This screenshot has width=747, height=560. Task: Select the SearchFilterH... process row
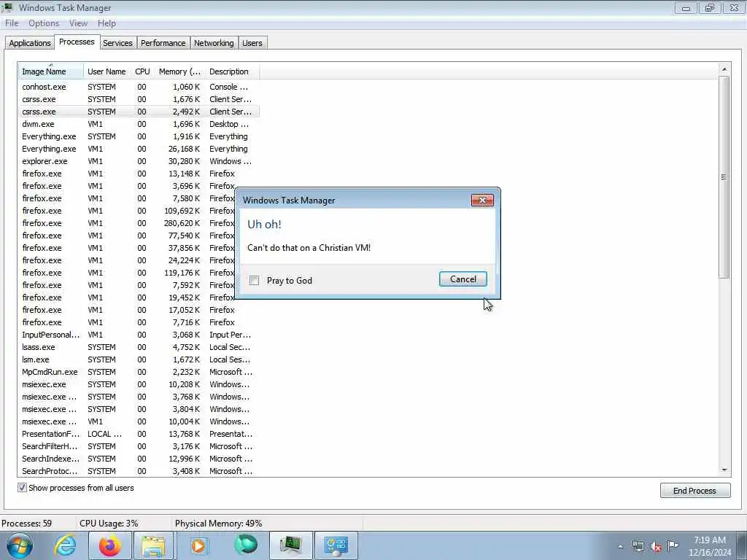tap(139, 446)
